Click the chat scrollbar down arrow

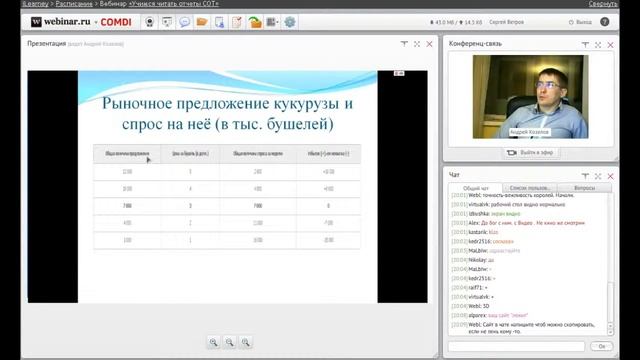coord(611,332)
